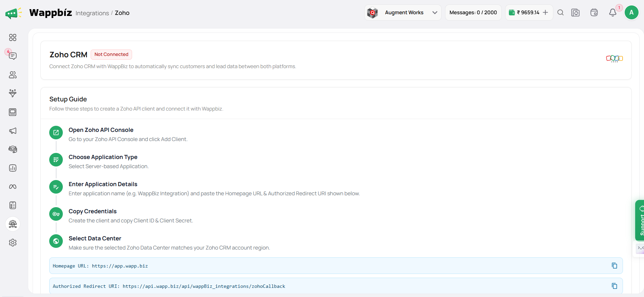The height and width of the screenshot is (297, 644).
Task: Click the Enter Application Details step icon
Action: 56,187
